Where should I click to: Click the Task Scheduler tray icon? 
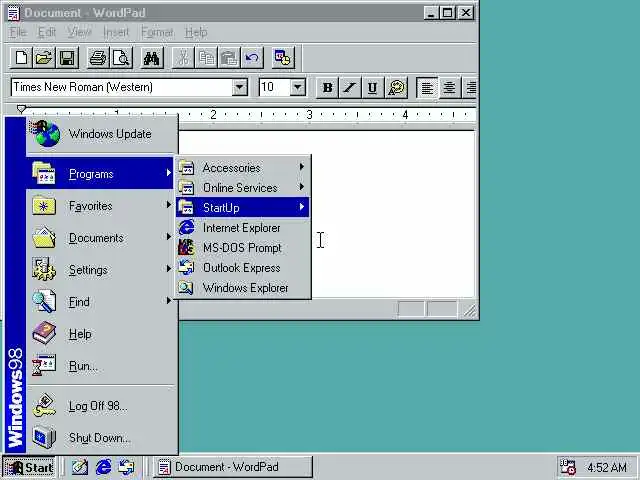[567, 467]
